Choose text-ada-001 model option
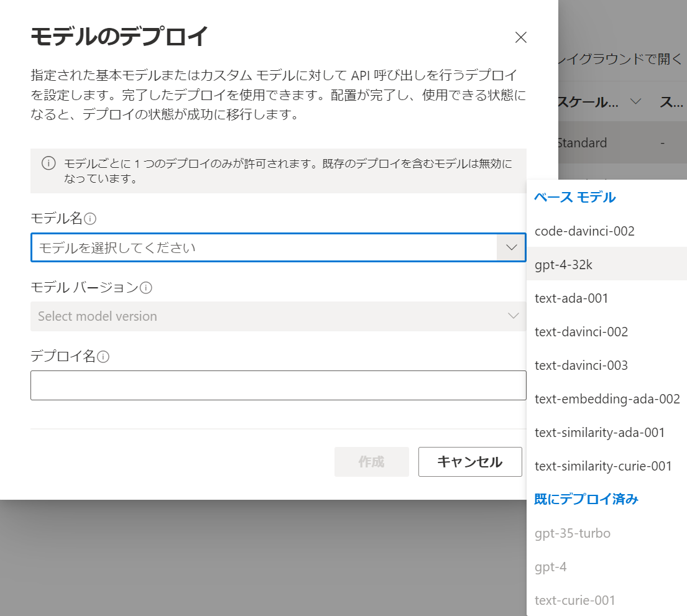The width and height of the screenshot is (687, 616). (x=606, y=298)
